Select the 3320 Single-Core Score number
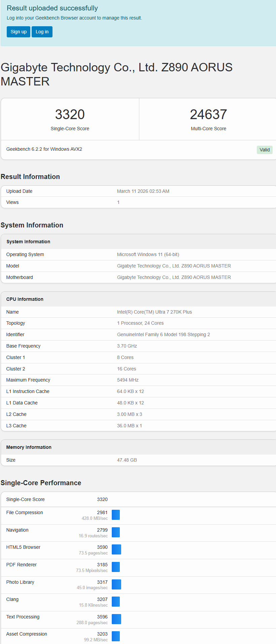The image size is (276, 644). (70, 114)
